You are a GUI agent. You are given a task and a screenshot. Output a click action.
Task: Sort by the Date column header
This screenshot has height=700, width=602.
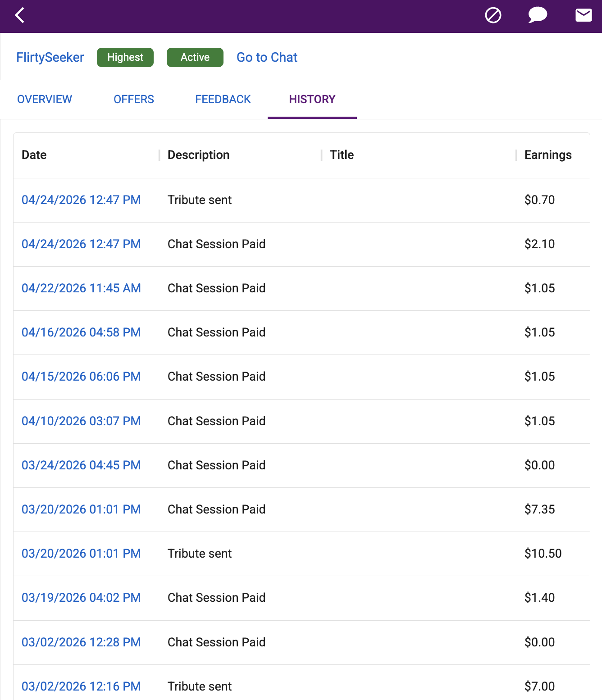pos(34,155)
